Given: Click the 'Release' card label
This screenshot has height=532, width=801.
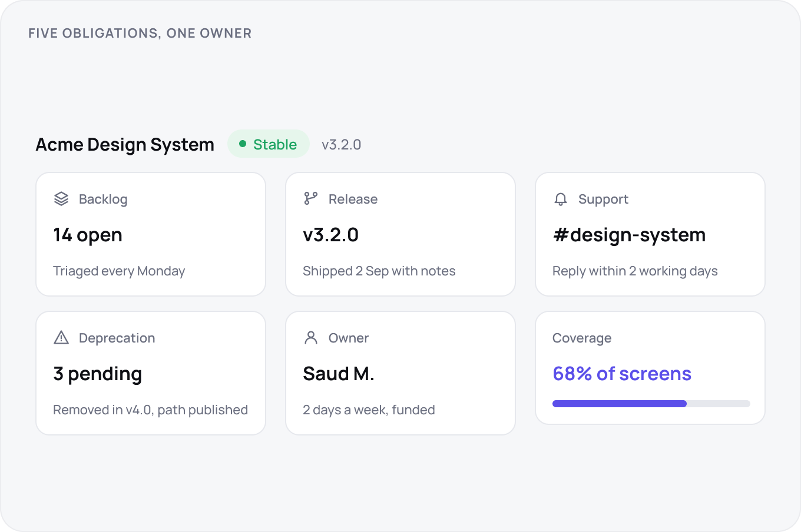Looking at the screenshot, I should [x=353, y=199].
